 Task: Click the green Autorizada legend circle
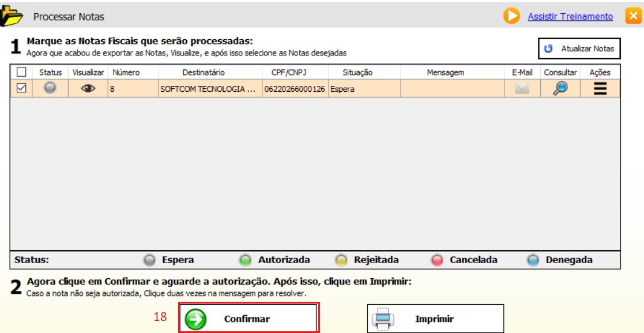[245, 260]
